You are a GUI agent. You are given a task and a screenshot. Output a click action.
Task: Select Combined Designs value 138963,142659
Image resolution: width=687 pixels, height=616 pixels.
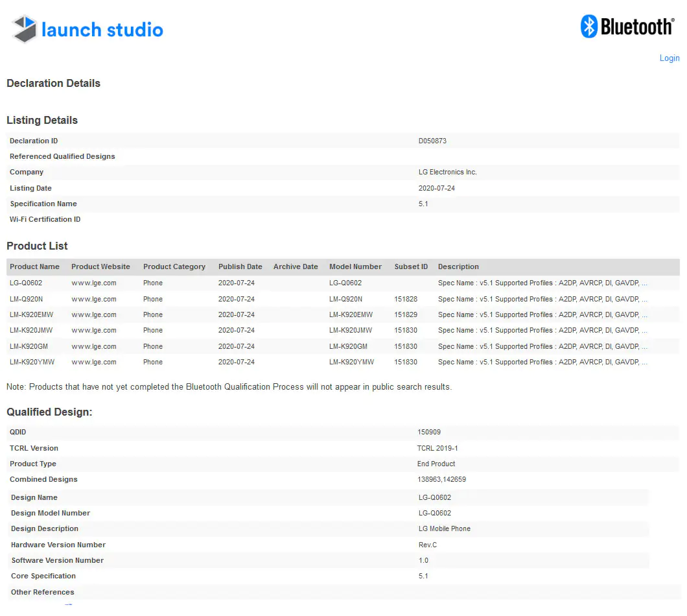(x=441, y=480)
